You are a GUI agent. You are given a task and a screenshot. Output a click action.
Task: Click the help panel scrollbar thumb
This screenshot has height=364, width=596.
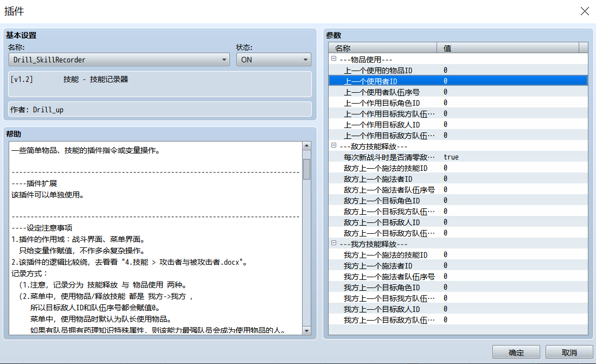pos(306,169)
